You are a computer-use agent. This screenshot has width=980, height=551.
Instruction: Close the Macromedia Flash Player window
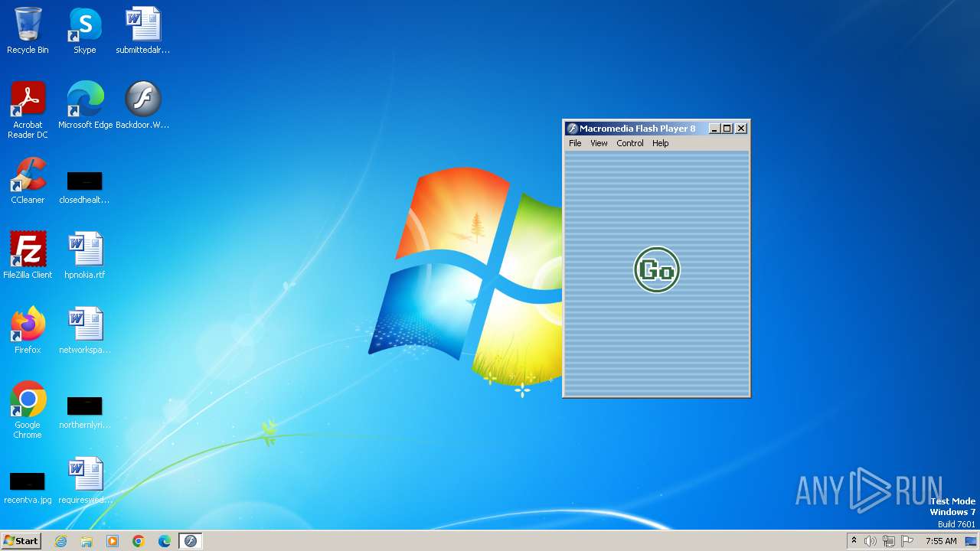pyautogui.click(x=741, y=129)
